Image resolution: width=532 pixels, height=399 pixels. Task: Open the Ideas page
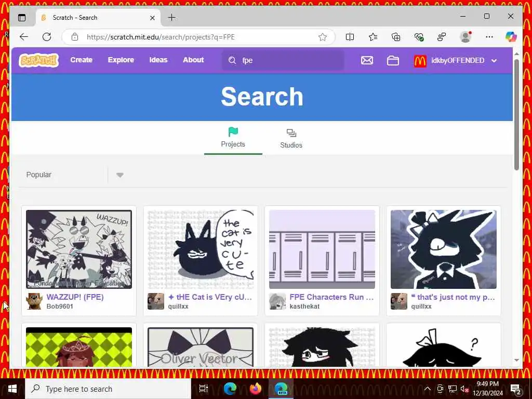pos(158,60)
